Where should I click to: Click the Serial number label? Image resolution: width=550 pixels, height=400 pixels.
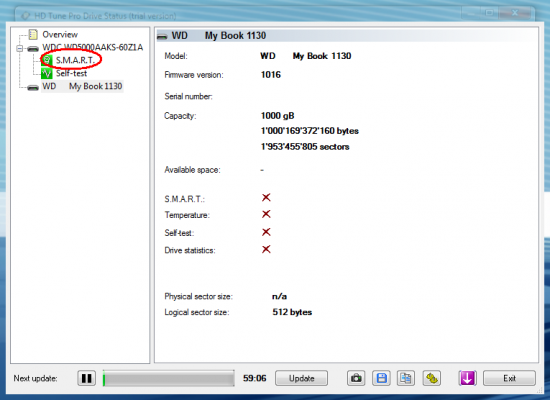pos(188,96)
